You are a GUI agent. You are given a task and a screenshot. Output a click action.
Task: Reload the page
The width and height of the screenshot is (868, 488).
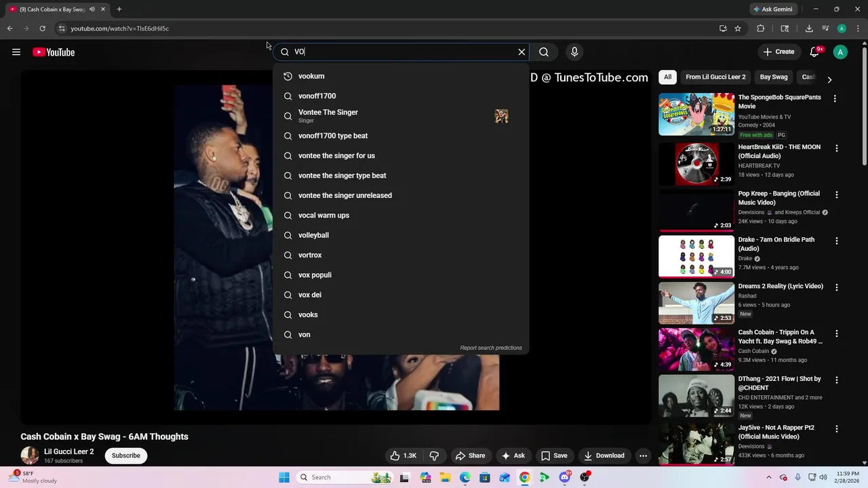tap(42, 28)
